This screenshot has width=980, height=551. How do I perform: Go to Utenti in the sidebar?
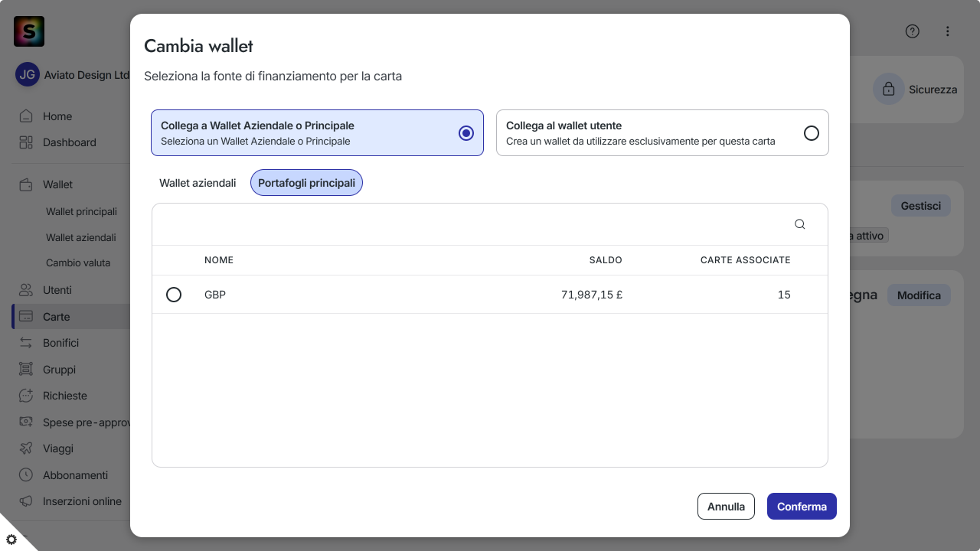point(57,290)
